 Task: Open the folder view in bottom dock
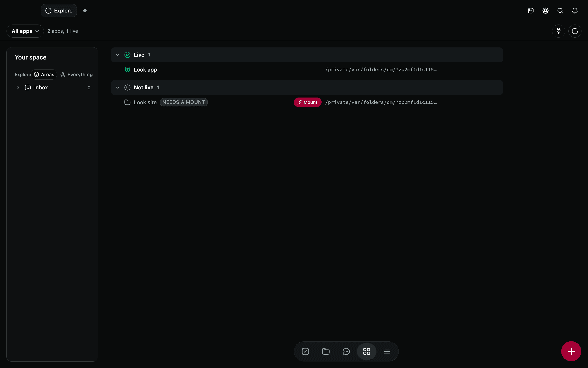[x=326, y=351]
